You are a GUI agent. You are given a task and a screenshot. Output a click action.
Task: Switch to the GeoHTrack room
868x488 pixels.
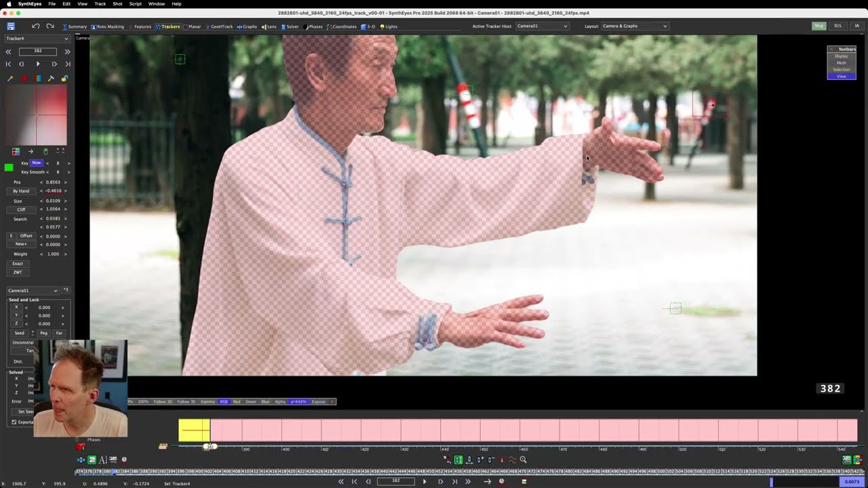(x=219, y=26)
